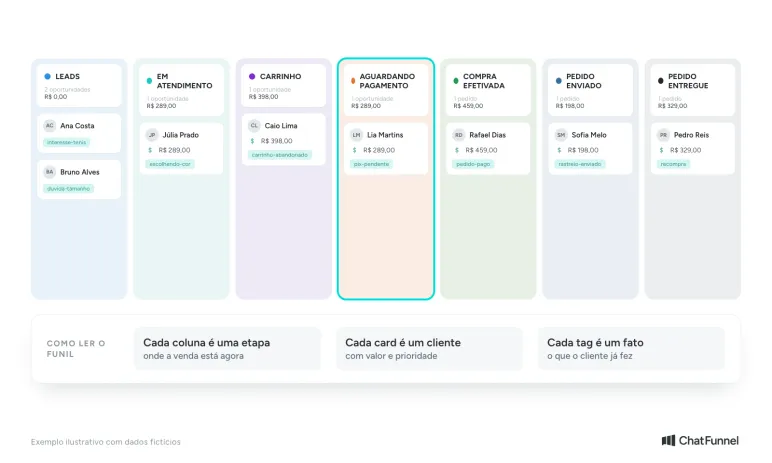Select the name Rafael Dias
Viewport: 772px width, 463px height.
tap(487, 135)
